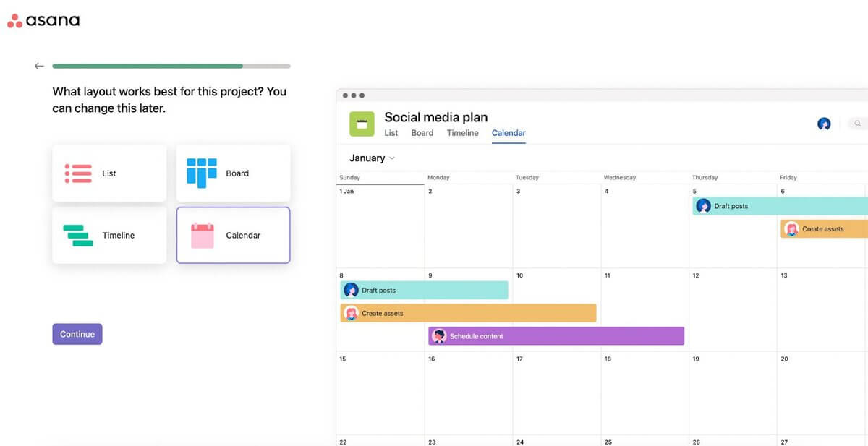
Task: Open the search magnifier icon
Action: pyautogui.click(x=857, y=124)
